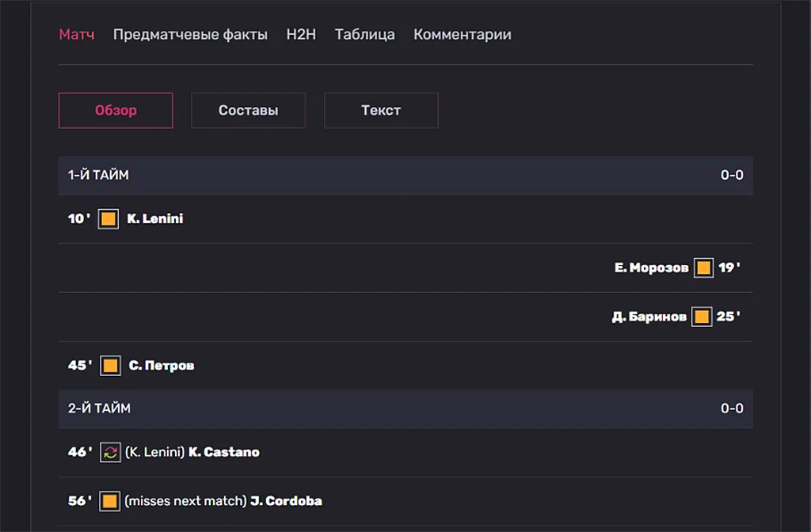Viewport: 811px width, 532px height.
Task: Switch to Предматчевые факты tab
Action: 190,34
